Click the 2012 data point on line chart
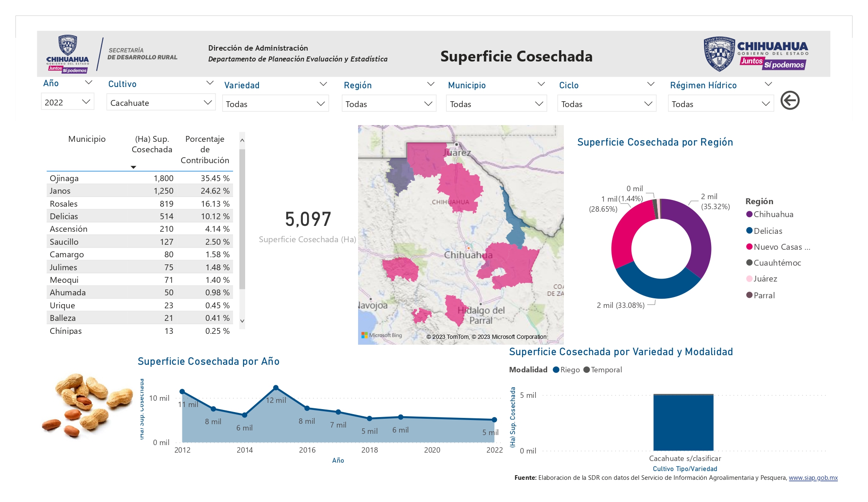The image size is (868, 502). [182, 392]
